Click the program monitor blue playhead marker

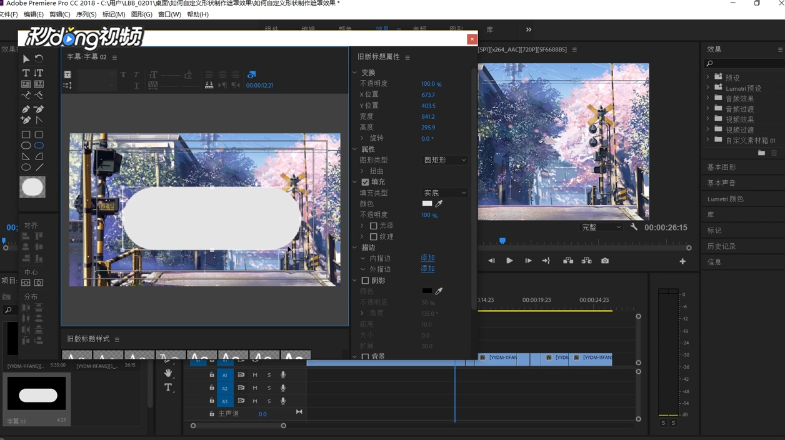(502, 241)
